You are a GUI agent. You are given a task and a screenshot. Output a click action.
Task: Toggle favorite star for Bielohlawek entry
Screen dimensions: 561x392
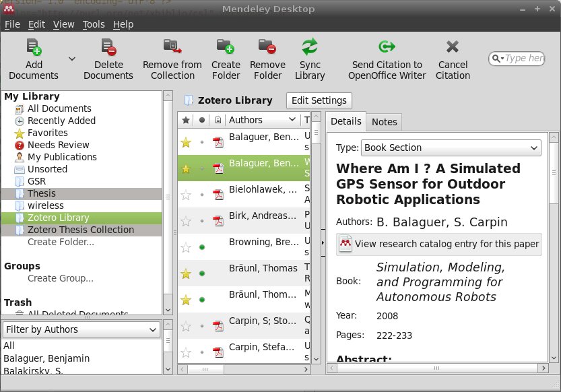[x=186, y=195]
